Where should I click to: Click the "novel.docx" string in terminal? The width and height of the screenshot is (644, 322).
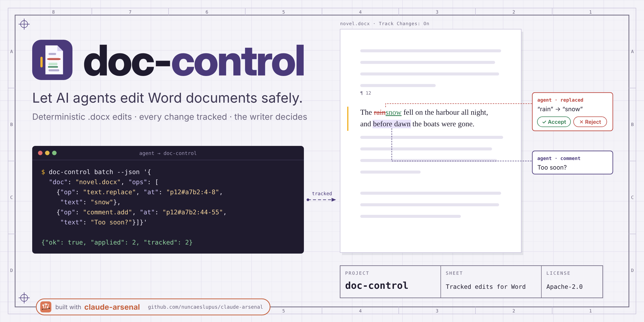[98, 182]
